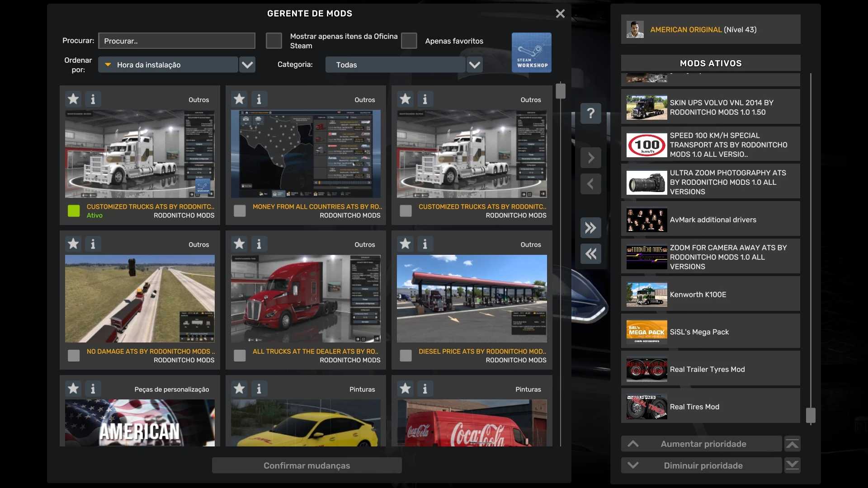Activate selected mod with right arrow

click(x=590, y=158)
